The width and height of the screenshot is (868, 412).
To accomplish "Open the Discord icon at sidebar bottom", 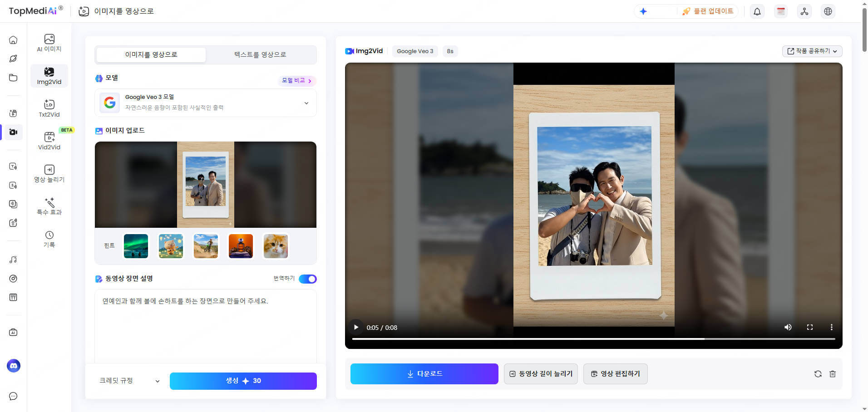I will pos(13,366).
